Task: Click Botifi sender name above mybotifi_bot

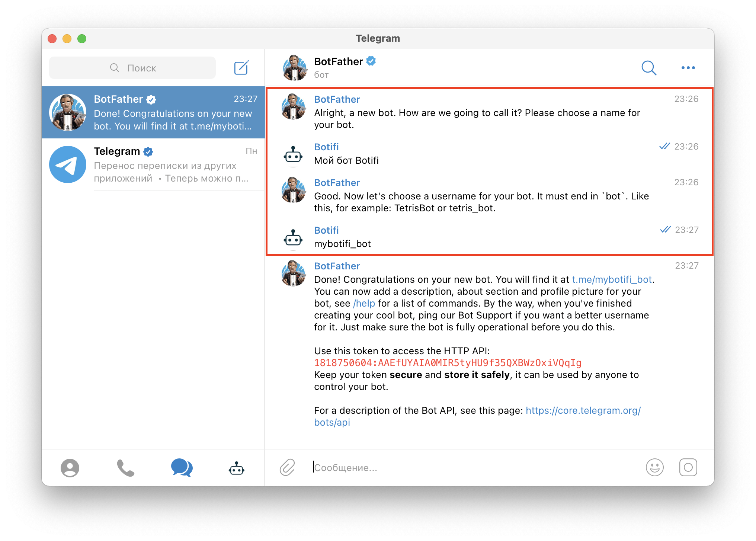Action: [326, 230]
